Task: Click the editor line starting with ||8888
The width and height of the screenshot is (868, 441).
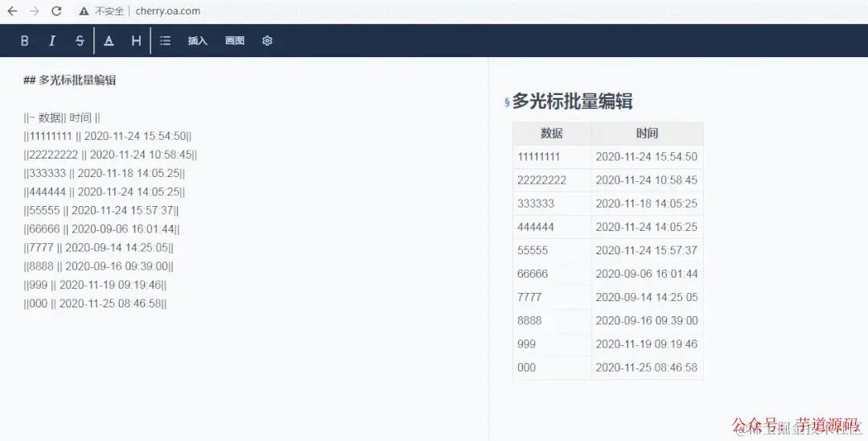Action: coord(98,266)
